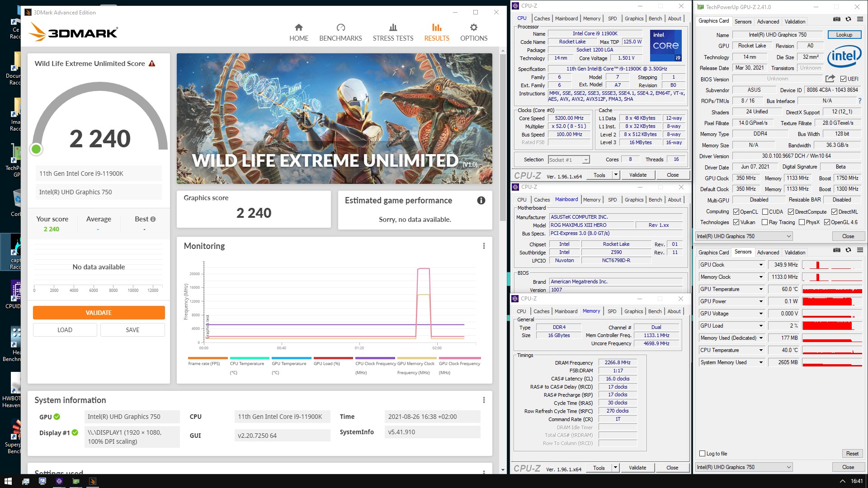Click the Reset button in GPU-Z Sensors
Image resolution: width=868 pixels, height=488 pixels.
click(852, 454)
